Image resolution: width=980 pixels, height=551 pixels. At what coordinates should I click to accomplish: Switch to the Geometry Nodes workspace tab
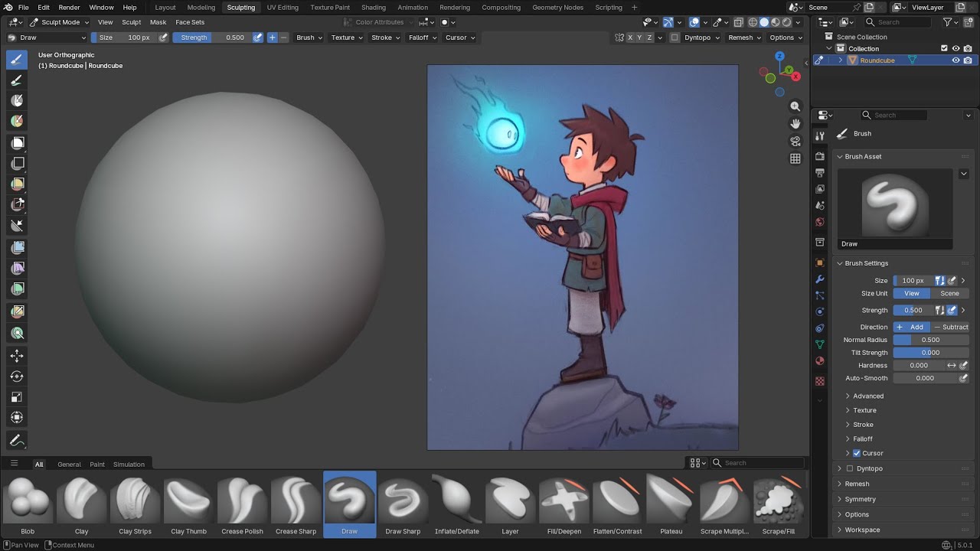click(x=557, y=7)
